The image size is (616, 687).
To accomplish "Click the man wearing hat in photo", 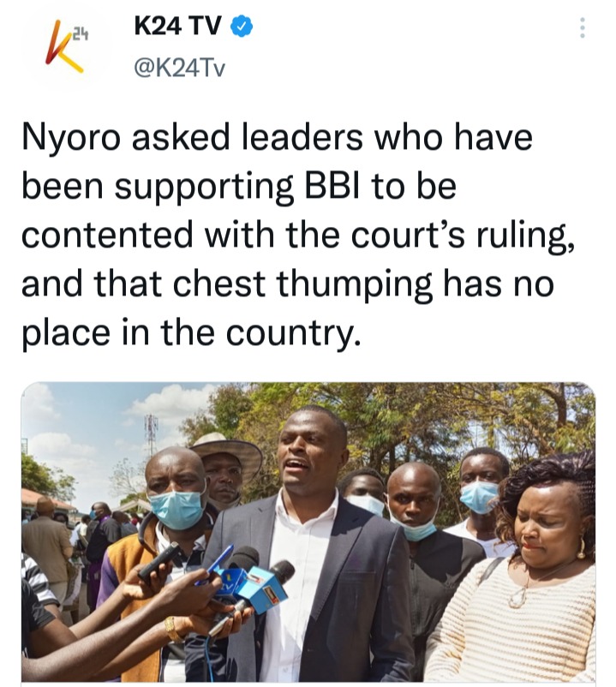I will tap(225, 464).
